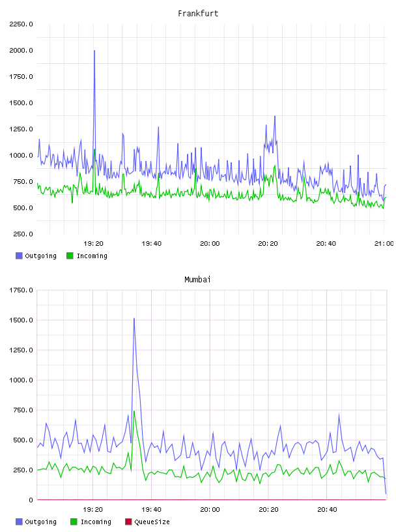The height and width of the screenshot is (532, 396).
Task: Click the Incoming label in the Frankfurt legend
Action: pyautogui.click(x=92, y=256)
